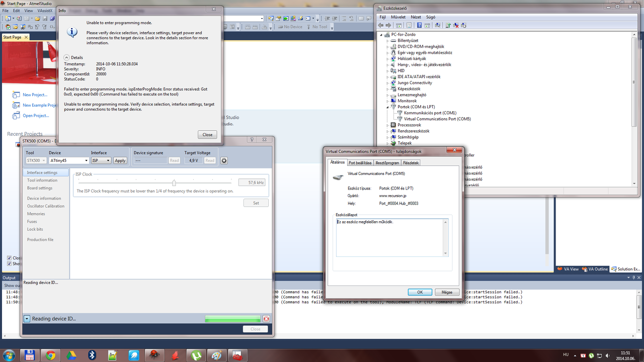
Task: Click the red toolbox taskbar icon
Action: coord(237,355)
